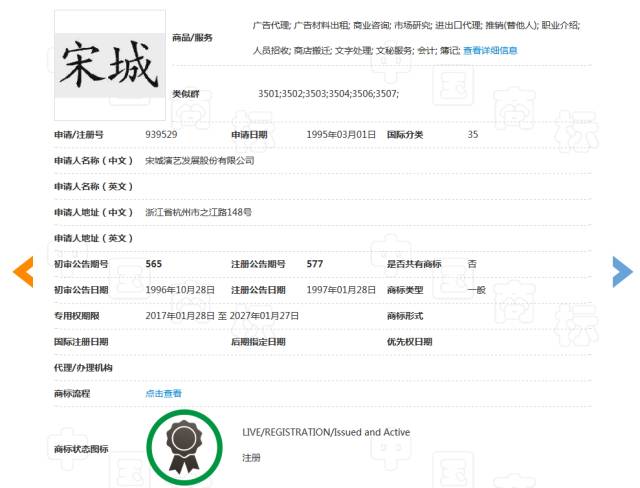Select the 注册 status text under the LIVE status line

pyautogui.click(x=251, y=458)
